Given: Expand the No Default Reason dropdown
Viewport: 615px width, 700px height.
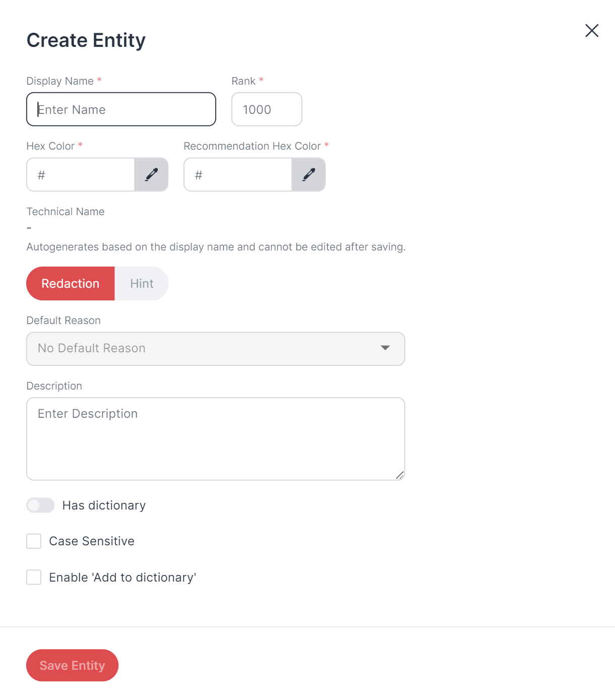Looking at the screenshot, I should [x=216, y=349].
